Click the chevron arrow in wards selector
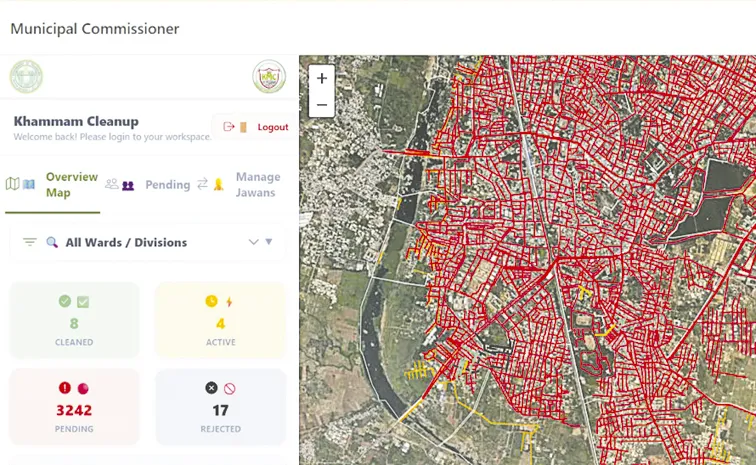The width and height of the screenshot is (756, 465). (x=254, y=242)
